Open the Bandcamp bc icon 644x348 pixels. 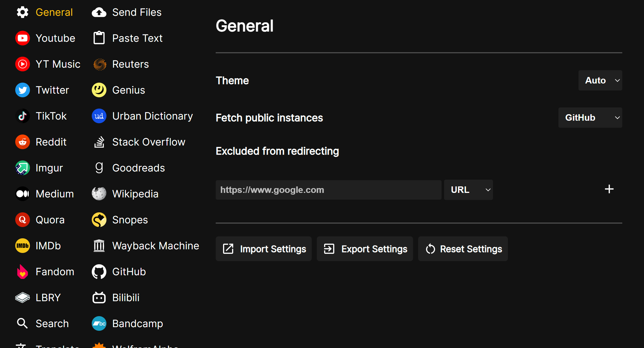pyautogui.click(x=99, y=323)
